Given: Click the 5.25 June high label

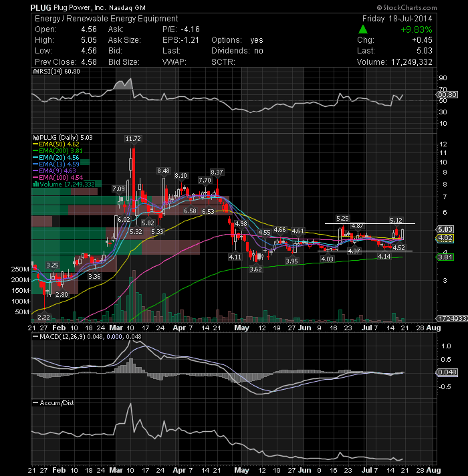Looking at the screenshot, I should [342, 218].
